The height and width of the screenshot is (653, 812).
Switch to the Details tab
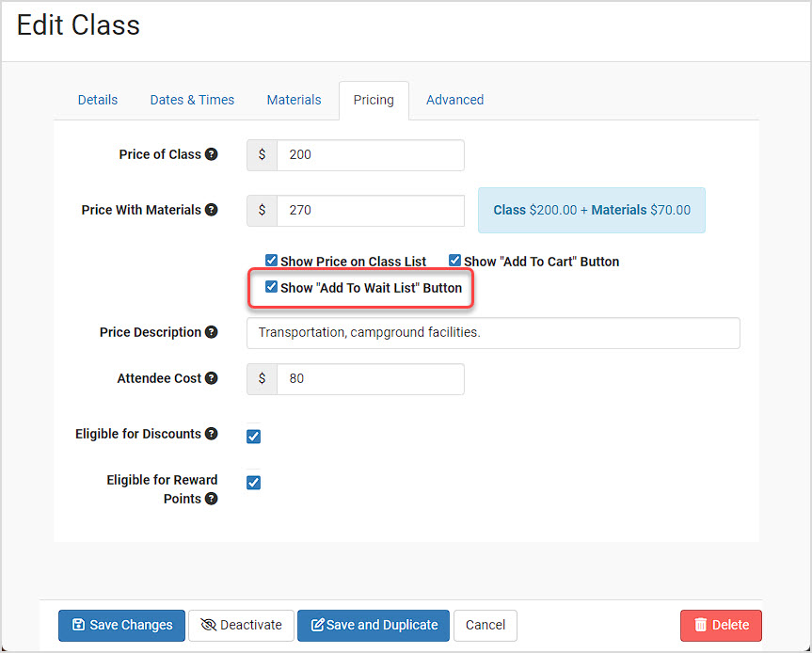(98, 100)
